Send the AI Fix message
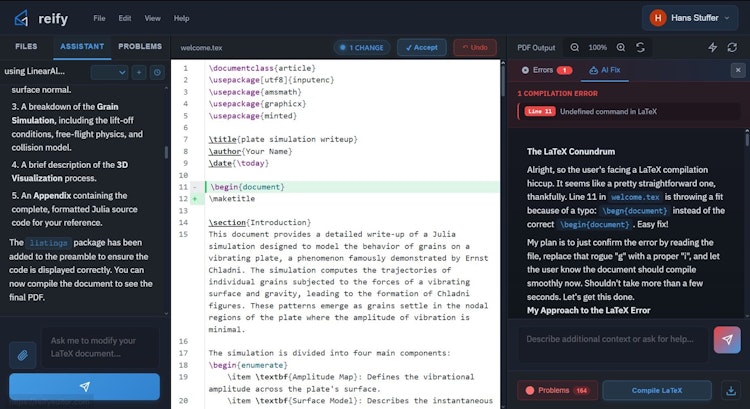Viewport: 750px width, 409px height. coord(727,340)
